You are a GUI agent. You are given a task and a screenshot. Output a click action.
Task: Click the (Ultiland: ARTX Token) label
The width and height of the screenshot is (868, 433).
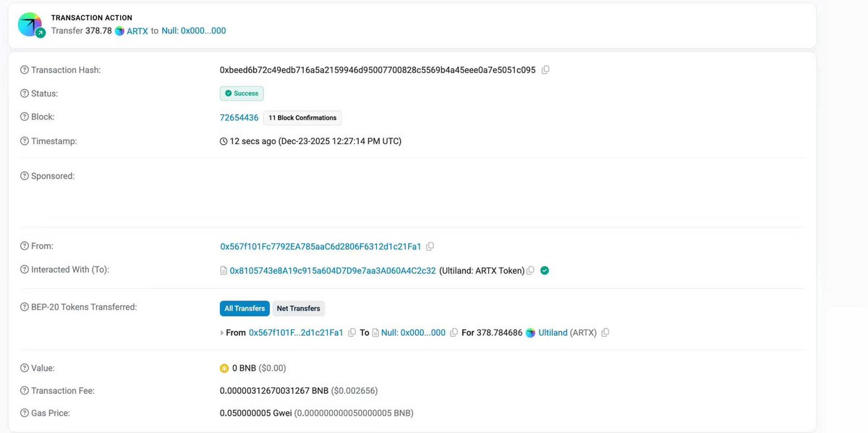tap(482, 271)
